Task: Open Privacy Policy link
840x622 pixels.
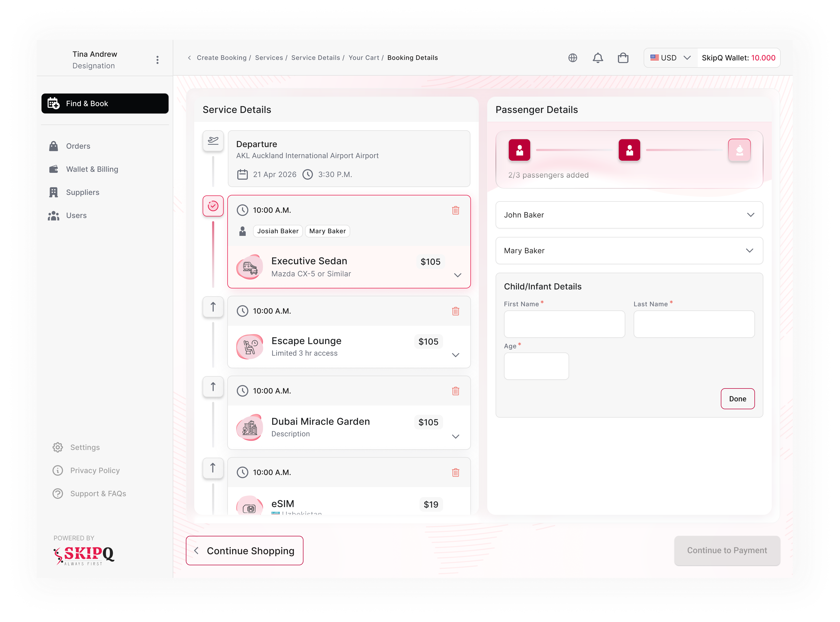Action: click(86, 470)
